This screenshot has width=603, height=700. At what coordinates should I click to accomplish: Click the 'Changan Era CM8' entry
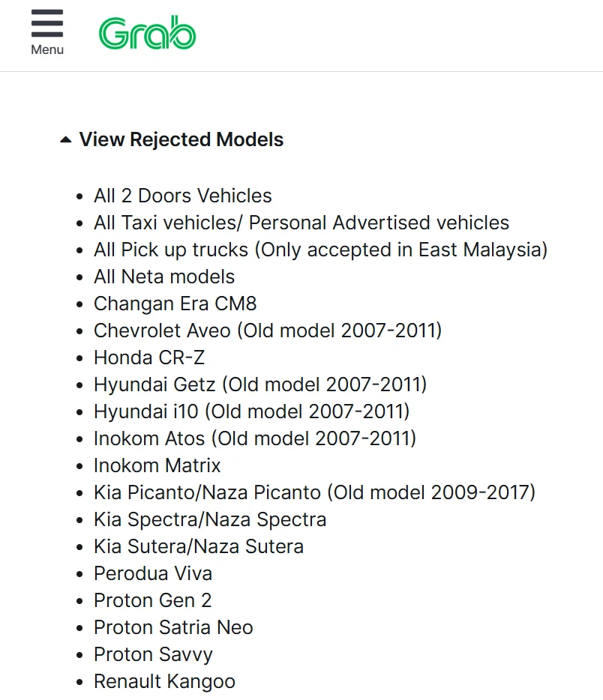(x=175, y=304)
